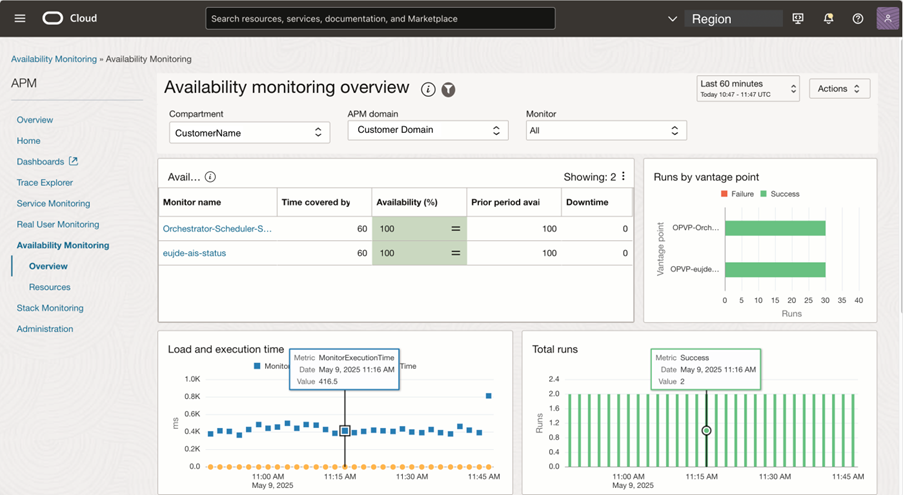Open Resources under Availability Monitoring
Viewport: 903px width, 495px height.
[49, 287]
